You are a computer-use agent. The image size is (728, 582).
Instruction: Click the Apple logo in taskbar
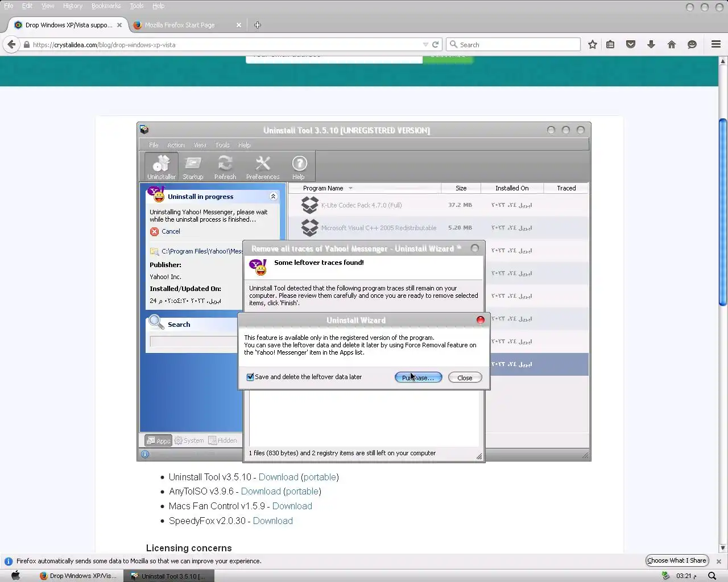click(15, 576)
